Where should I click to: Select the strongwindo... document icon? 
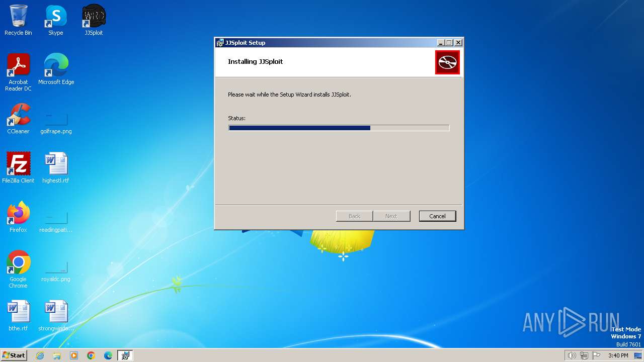pyautogui.click(x=56, y=316)
